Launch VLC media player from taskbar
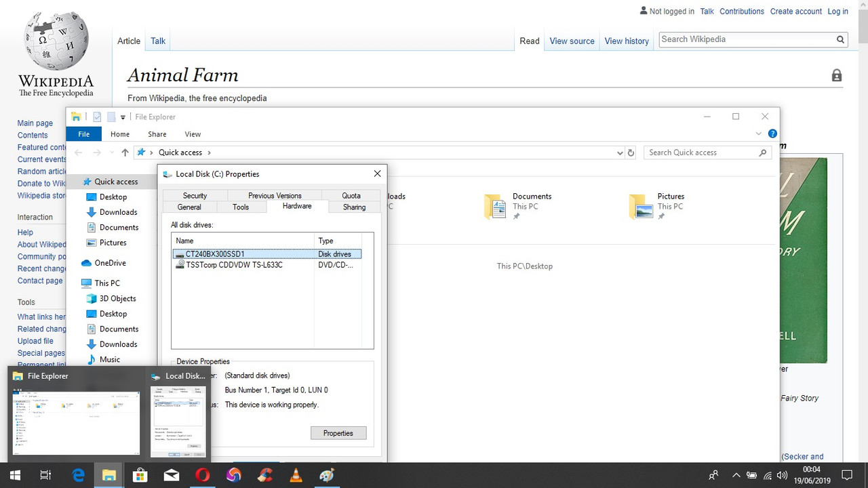 click(296, 475)
